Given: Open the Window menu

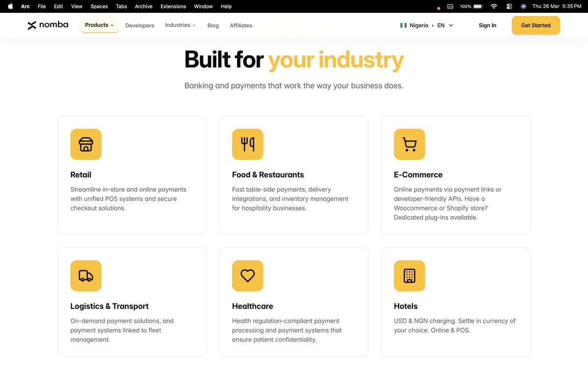Looking at the screenshot, I should 203,6.
